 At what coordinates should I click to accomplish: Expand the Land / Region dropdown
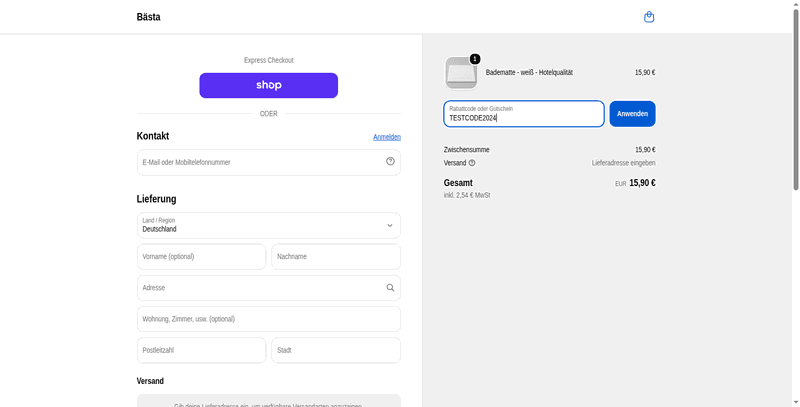click(269, 225)
